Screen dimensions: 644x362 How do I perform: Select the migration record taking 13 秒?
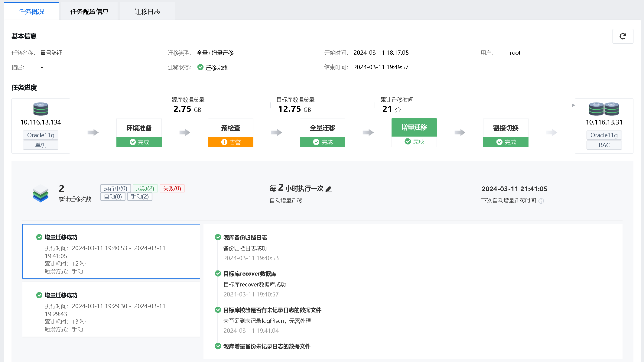pos(111,309)
